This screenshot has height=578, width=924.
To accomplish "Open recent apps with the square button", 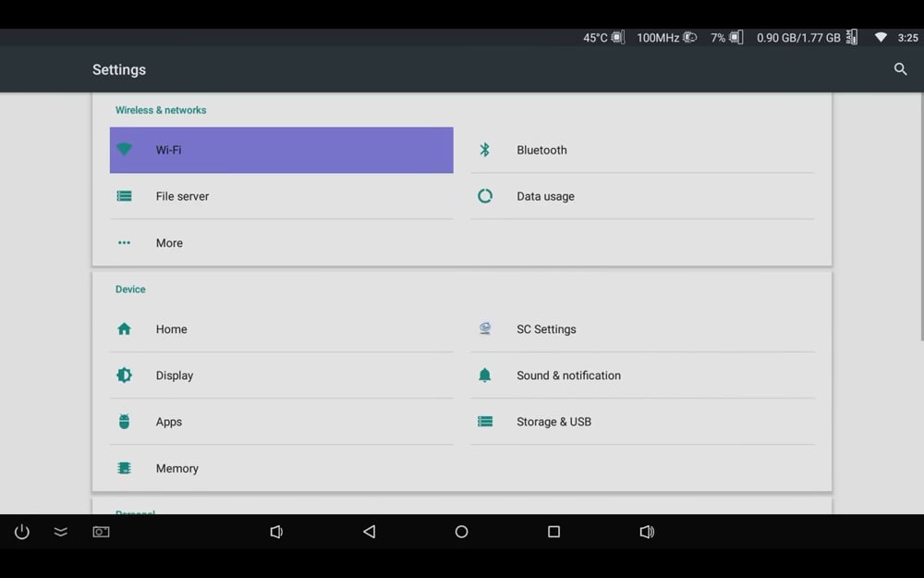I will pyautogui.click(x=553, y=532).
